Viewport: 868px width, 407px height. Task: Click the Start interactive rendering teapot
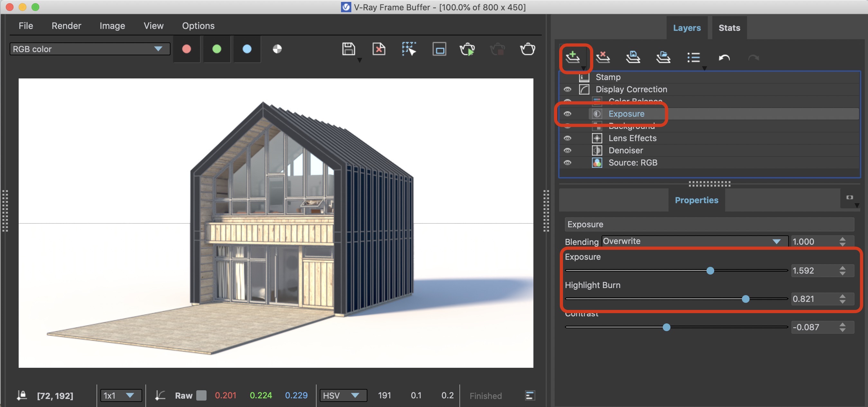tap(467, 49)
